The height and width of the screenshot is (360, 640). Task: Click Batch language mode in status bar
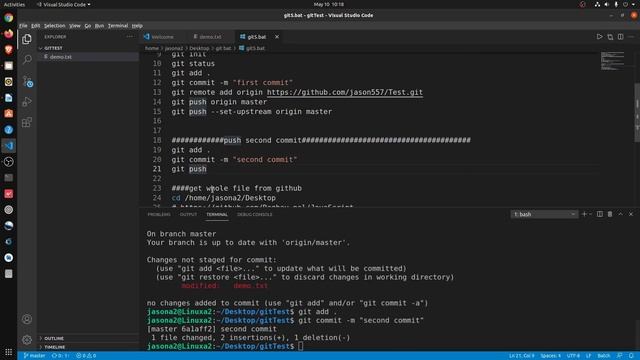pyautogui.click(x=604, y=356)
